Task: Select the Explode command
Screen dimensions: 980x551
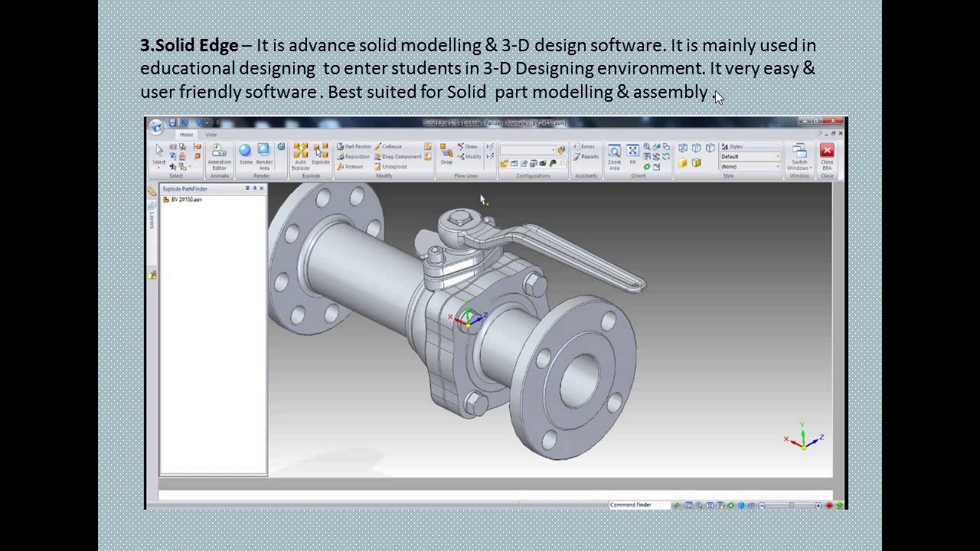Action: [321, 154]
